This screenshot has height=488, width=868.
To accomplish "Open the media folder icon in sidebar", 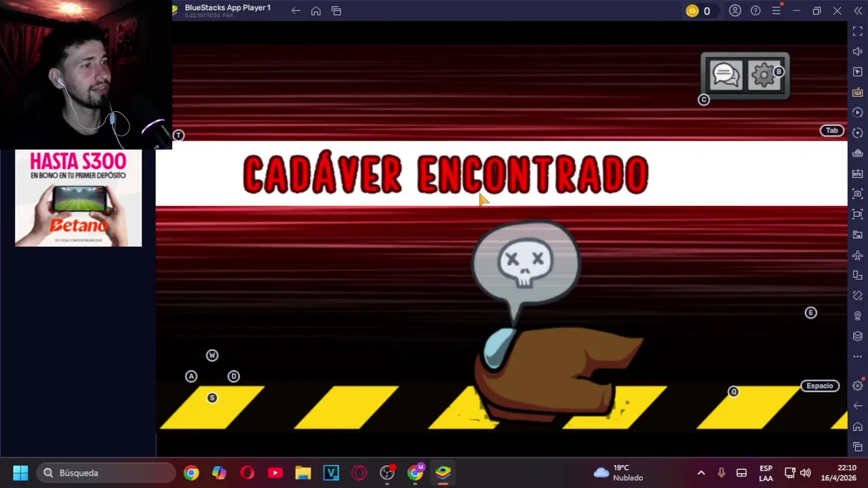I will [858, 235].
